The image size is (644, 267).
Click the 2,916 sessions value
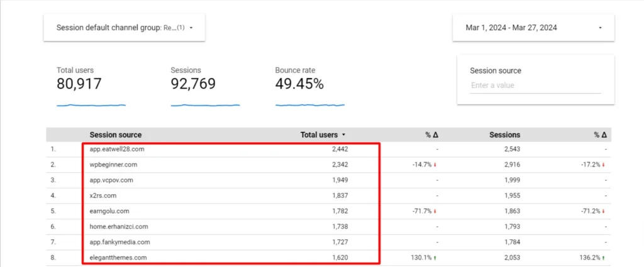(512, 165)
